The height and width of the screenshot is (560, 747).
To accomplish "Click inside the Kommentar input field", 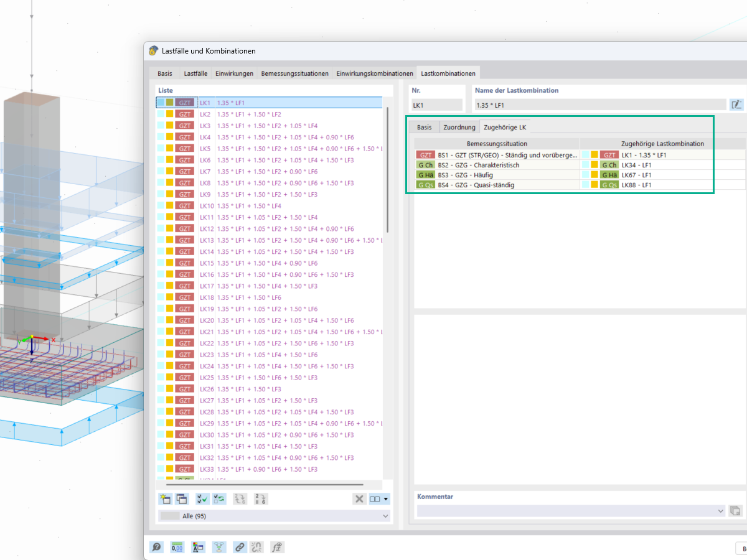I will click(560, 510).
